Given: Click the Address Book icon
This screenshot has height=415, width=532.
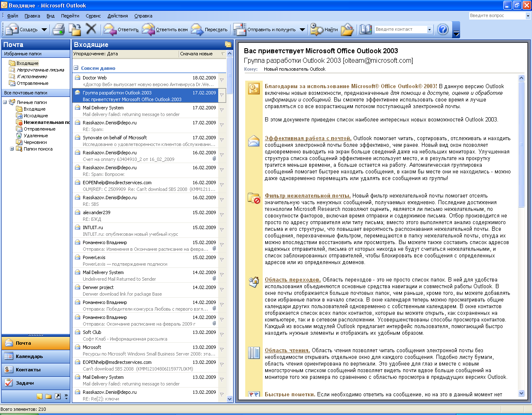Looking at the screenshot, I should tap(366, 30).
